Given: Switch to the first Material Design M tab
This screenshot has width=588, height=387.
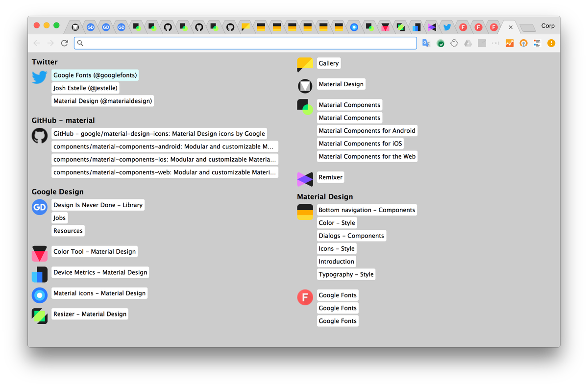Looking at the screenshot, I should click(x=75, y=27).
